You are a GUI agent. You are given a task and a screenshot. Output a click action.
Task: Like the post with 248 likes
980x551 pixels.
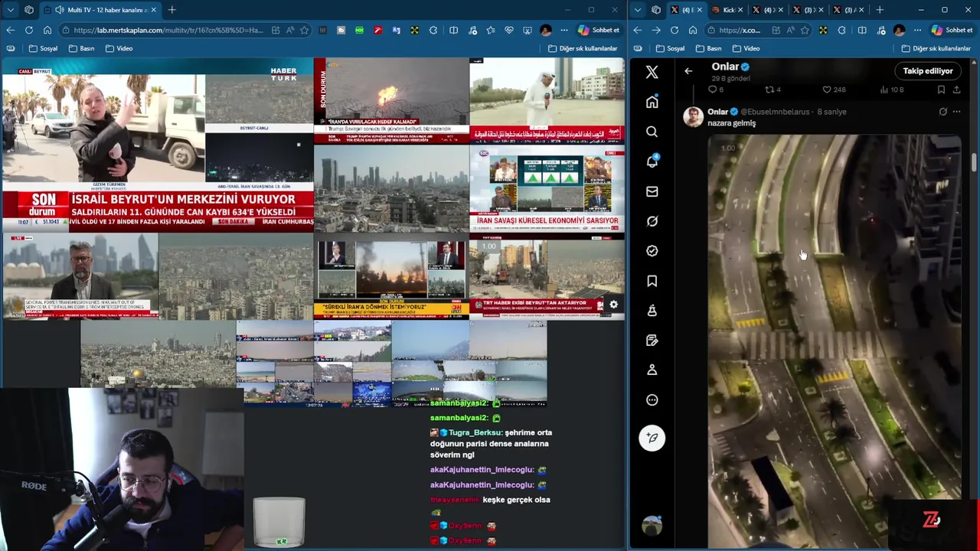coord(834,90)
